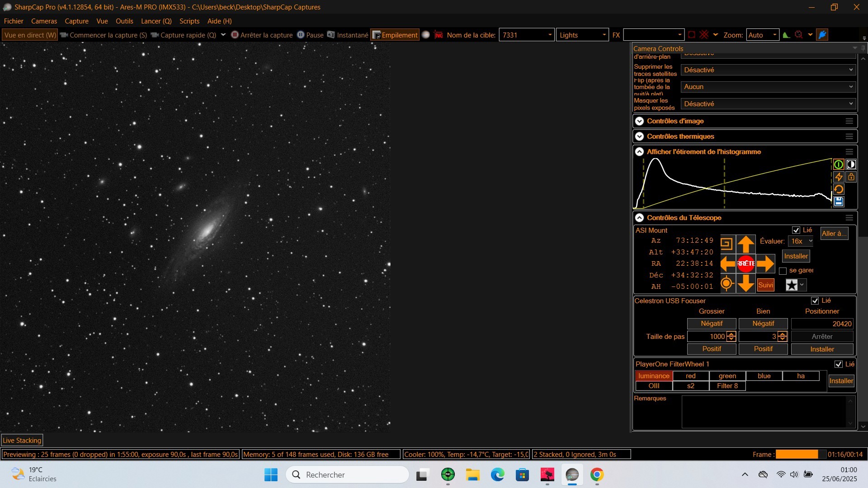
Task: Move the mount down with the orange down arrow
Action: 746,284
